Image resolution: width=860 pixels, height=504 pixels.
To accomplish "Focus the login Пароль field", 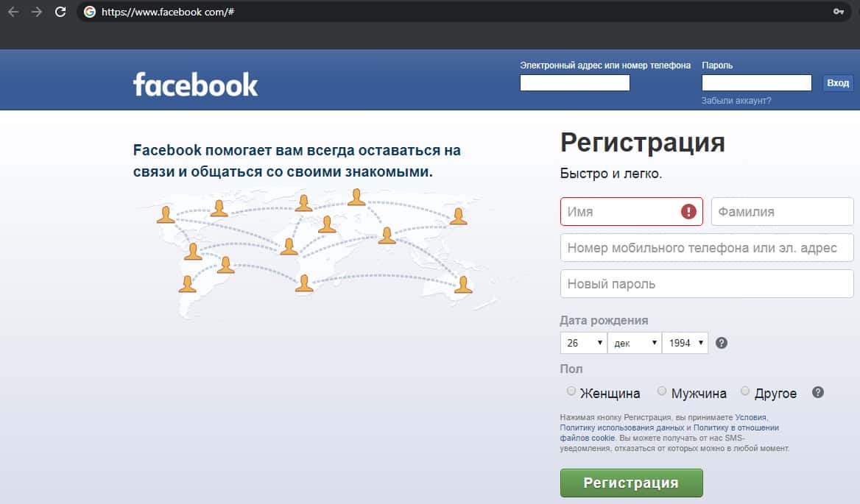I will pos(756,82).
